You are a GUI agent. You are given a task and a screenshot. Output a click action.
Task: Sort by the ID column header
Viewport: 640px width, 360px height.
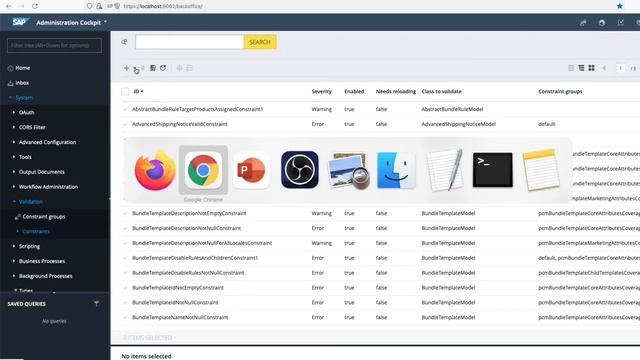[138, 91]
